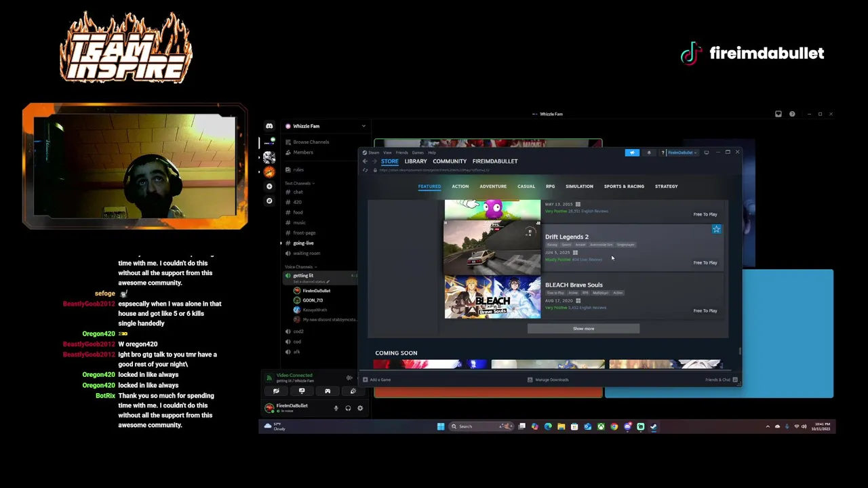Viewport: 868px width, 488px height.
Task: Click the Windows taskbar Search box
Action: pyautogui.click(x=480, y=426)
